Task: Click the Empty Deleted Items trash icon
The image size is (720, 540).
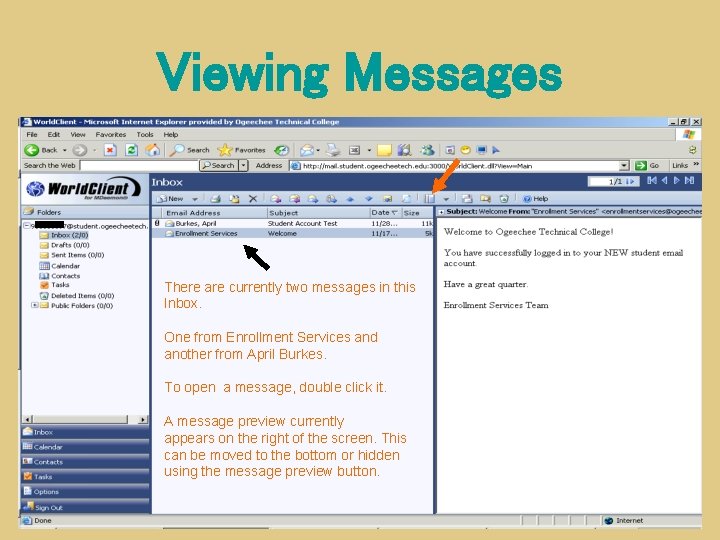Action: (504, 199)
